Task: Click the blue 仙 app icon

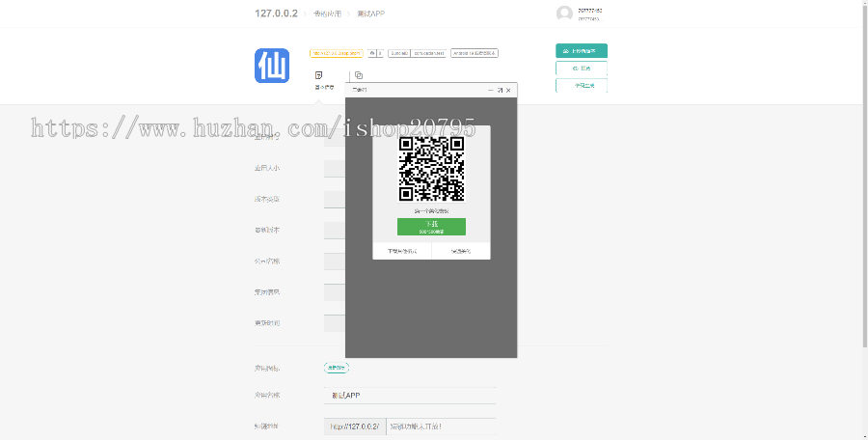Action: point(272,66)
